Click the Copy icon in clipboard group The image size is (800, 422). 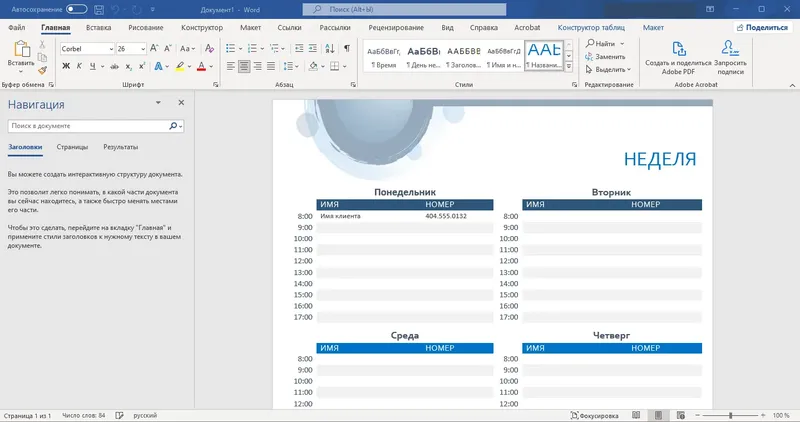(42, 58)
